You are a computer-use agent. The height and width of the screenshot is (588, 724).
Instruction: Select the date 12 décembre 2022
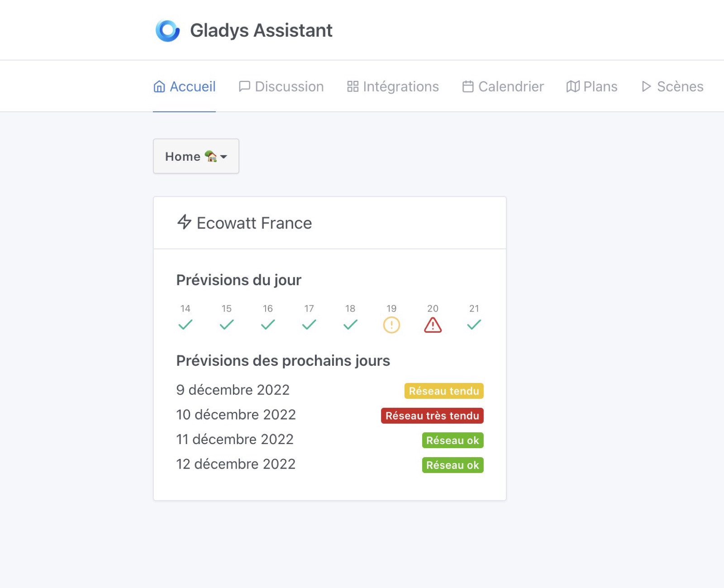click(235, 464)
